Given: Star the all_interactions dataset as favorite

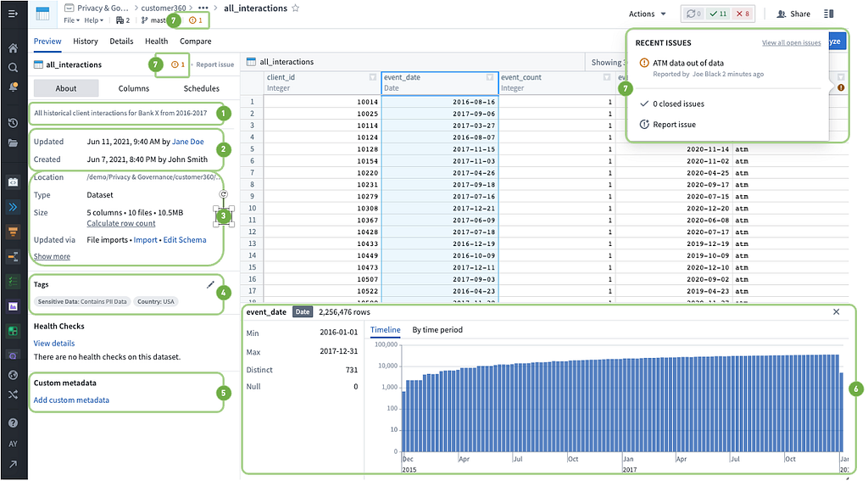Looking at the screenshot, I should point(295,8).
